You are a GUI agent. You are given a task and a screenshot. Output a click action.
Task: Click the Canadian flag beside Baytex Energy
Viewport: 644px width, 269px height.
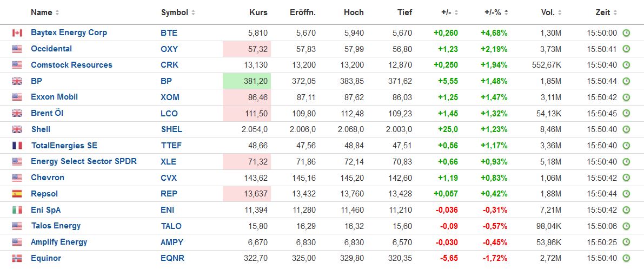[x=17, y=33]
